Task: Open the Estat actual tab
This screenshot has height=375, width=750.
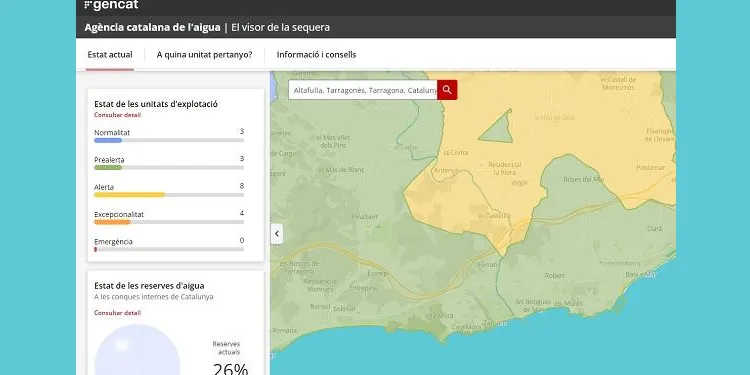Action: [x=110, y=55]
